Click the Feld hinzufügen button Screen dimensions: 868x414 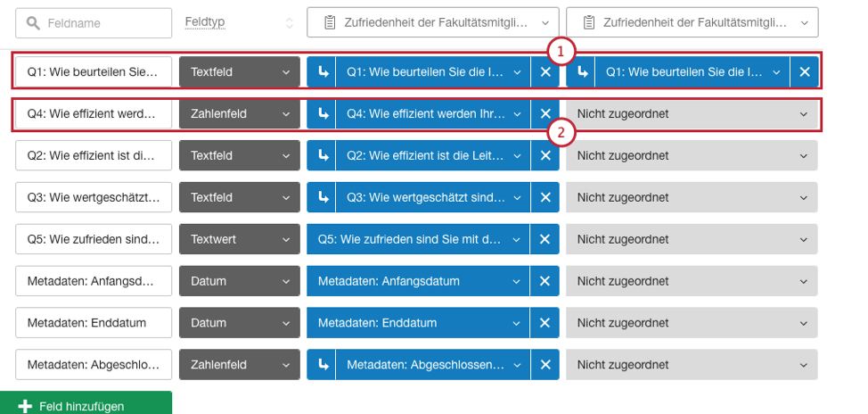(86, 403)
